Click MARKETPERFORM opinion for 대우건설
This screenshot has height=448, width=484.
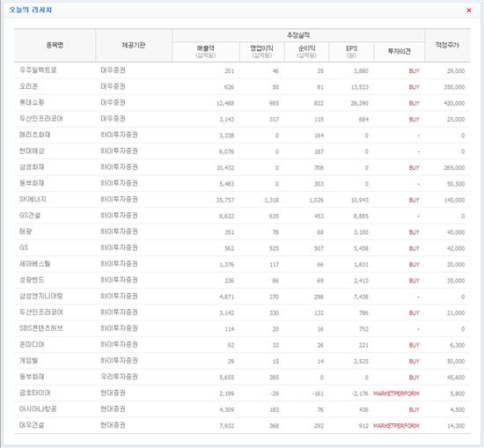pyautogui.click(x=396, y=426)
